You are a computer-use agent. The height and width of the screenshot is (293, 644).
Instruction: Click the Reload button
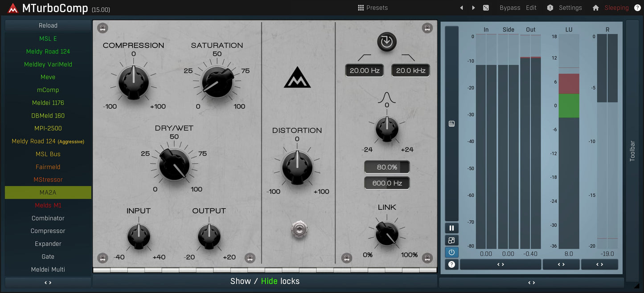click(x=48, y=25)
